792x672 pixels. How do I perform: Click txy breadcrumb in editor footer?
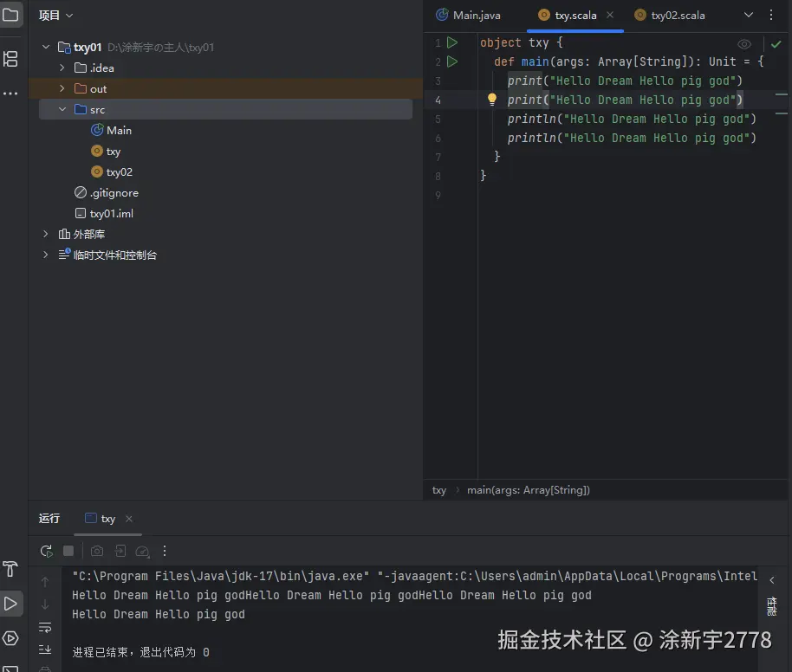[439, 490]
